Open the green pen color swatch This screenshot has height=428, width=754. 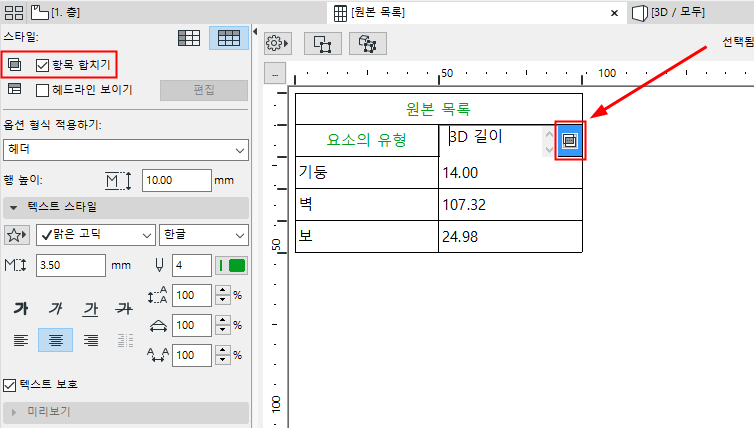(231, 265)
